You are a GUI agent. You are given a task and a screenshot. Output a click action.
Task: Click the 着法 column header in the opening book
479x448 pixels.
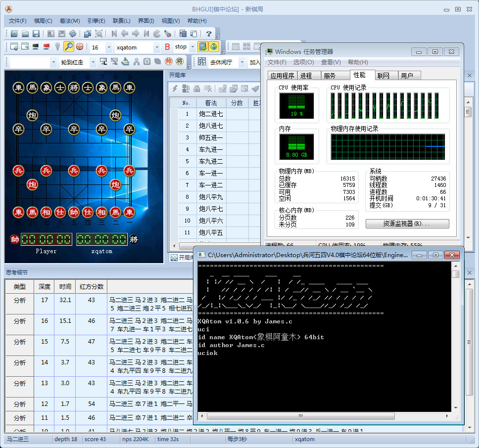tap(211, 103)
